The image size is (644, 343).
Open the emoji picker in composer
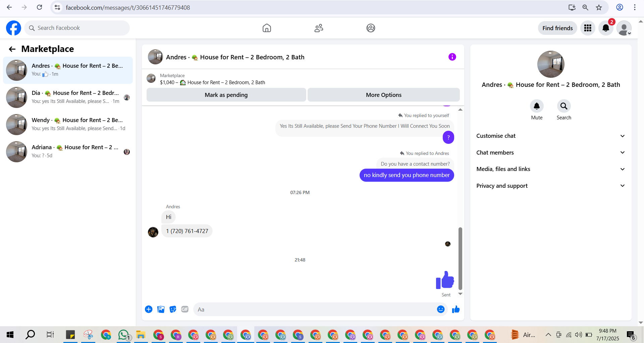click(441, 309)
